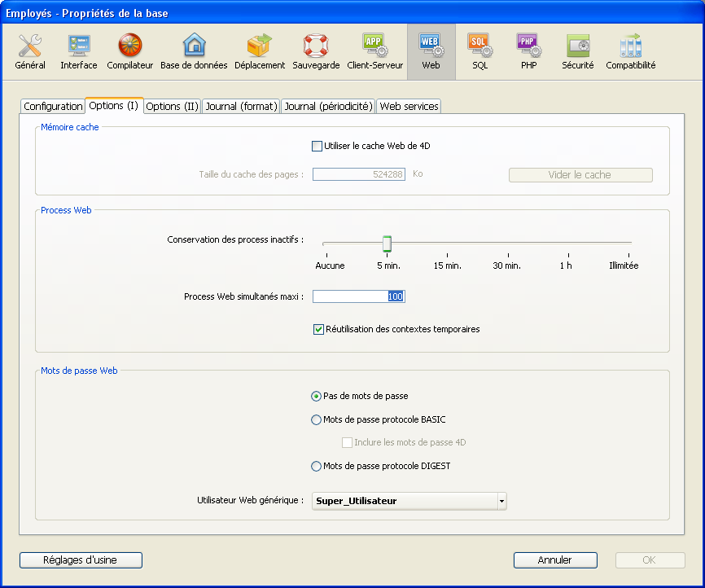This screenshot has width=705, height=588.
Task: Uncheck Réutilisation des contextes temporaires
Action: point(319,330)
